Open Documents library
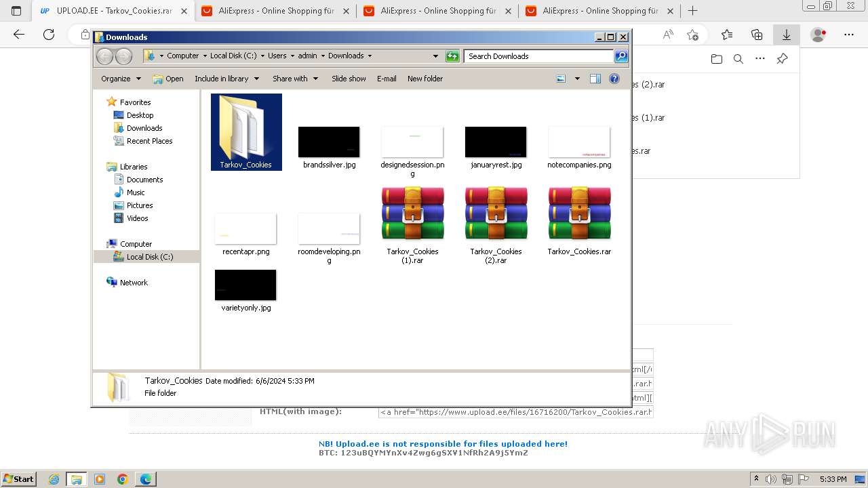This screenshot has height=488, width=868. pyautogui.click(x=144, y=180)
